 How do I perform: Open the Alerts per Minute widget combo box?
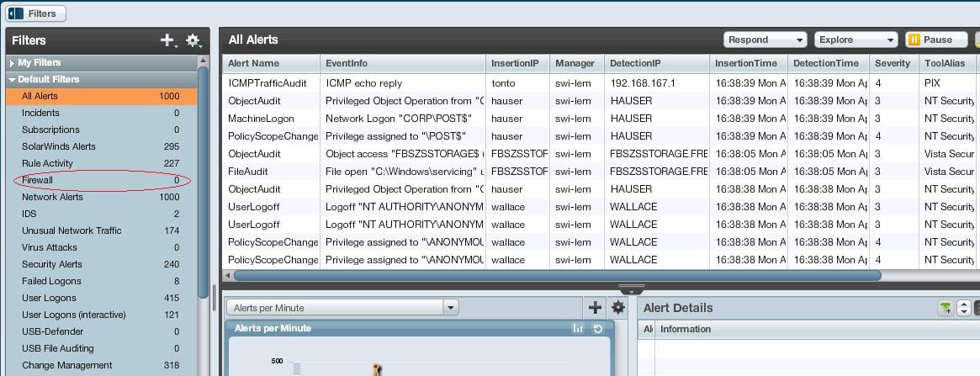(342, 307)
